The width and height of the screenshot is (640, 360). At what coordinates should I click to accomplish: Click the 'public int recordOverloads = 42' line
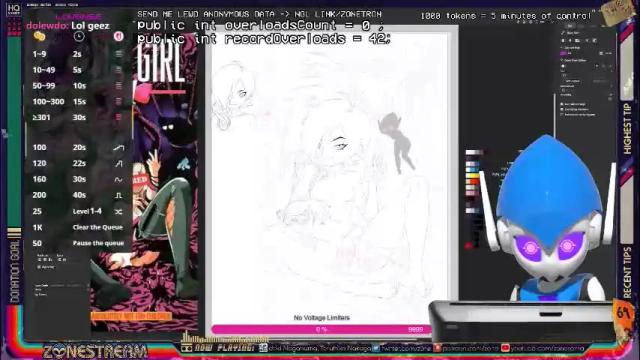[264, 39]
